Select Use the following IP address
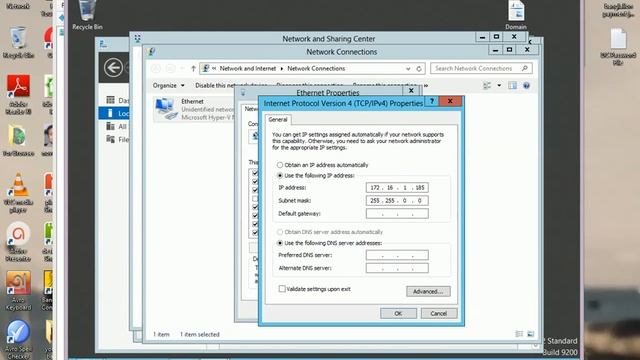The width and height of the screenshot is (640, 360). [x=280, y=176]
